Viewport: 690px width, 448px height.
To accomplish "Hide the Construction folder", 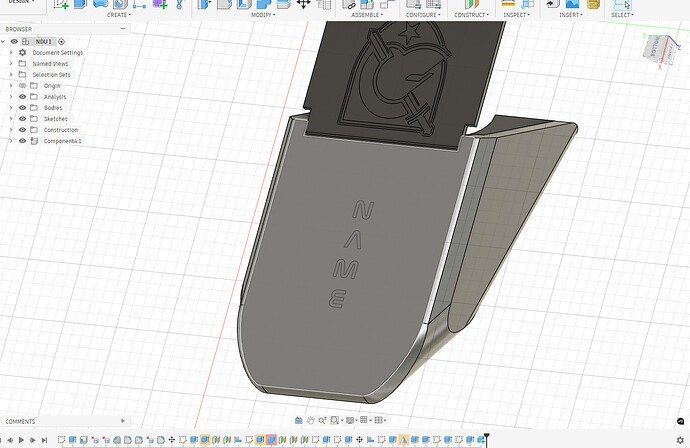I will pyautogui.click(x=22, y=130).
